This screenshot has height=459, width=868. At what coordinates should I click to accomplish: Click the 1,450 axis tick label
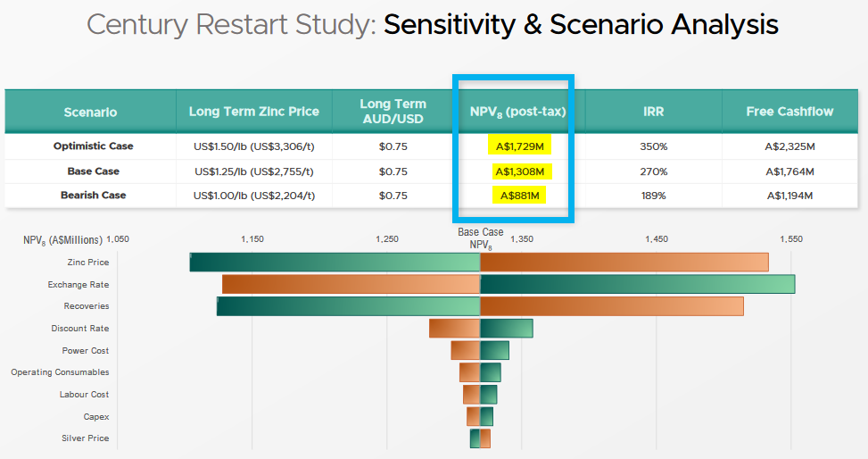tap(656, 239)
